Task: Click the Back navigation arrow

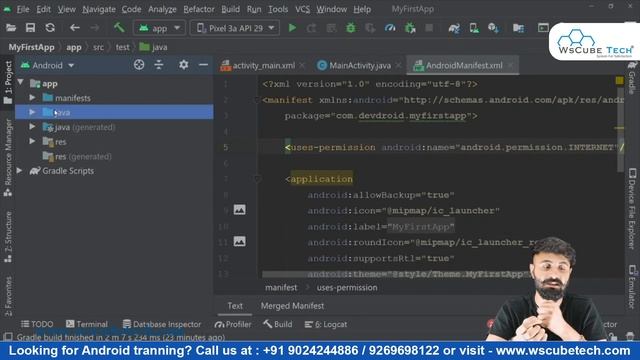Action: 75,28
